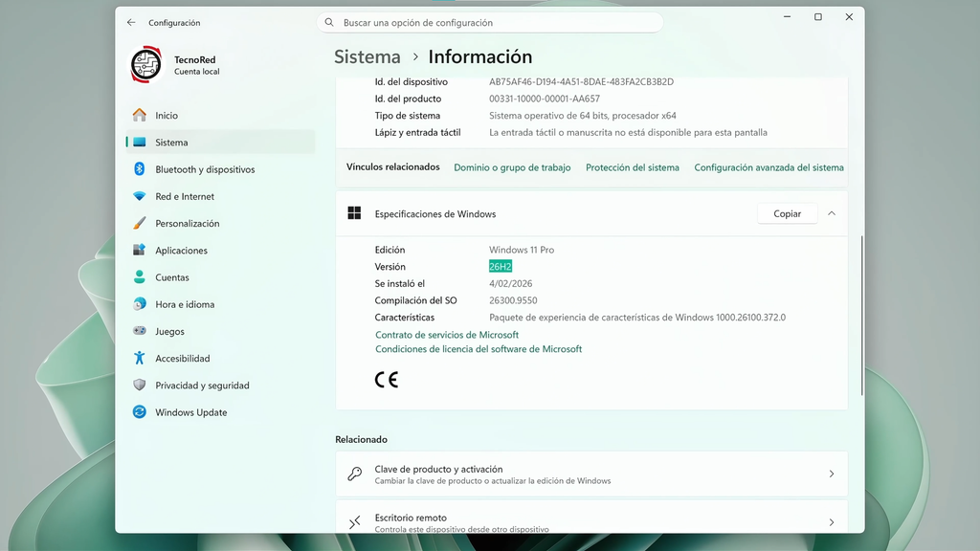Click the build number 26300.9550
The height and width of the screenshot is (551, 980).
[x=513, y=300]
